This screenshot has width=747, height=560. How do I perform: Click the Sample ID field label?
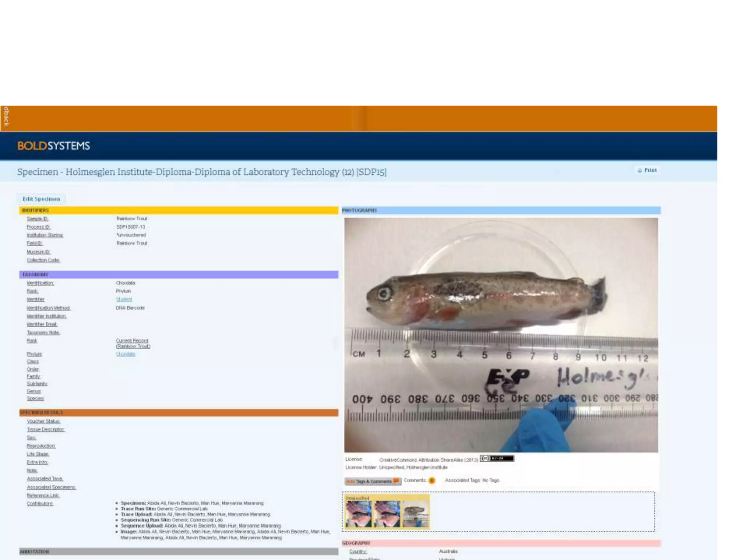[38, 219]
